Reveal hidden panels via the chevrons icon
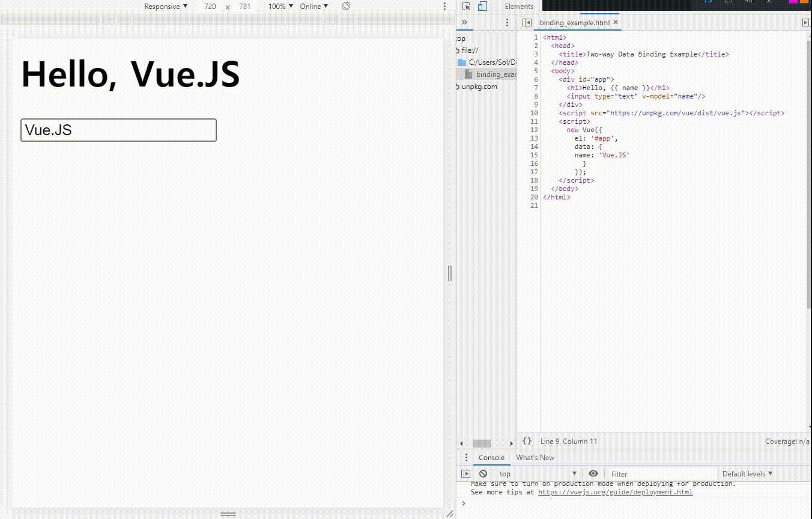Image resolution: width=812 pixels, height=519 pixels. [464, 22]
